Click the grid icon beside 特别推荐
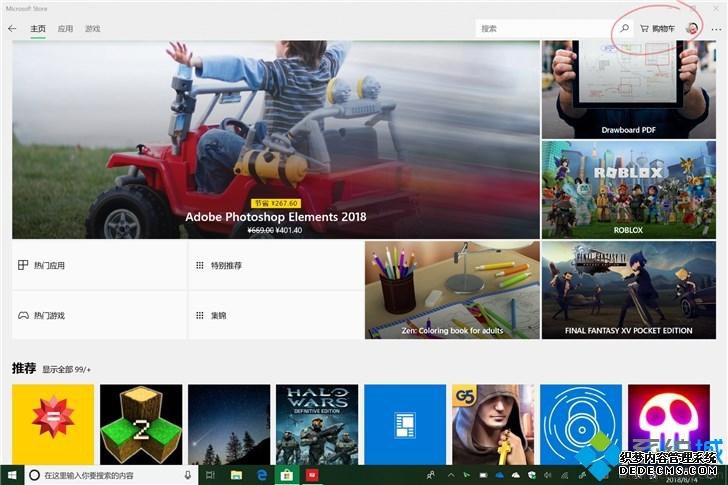The image size is (728, 485). [x=200, y=265]
